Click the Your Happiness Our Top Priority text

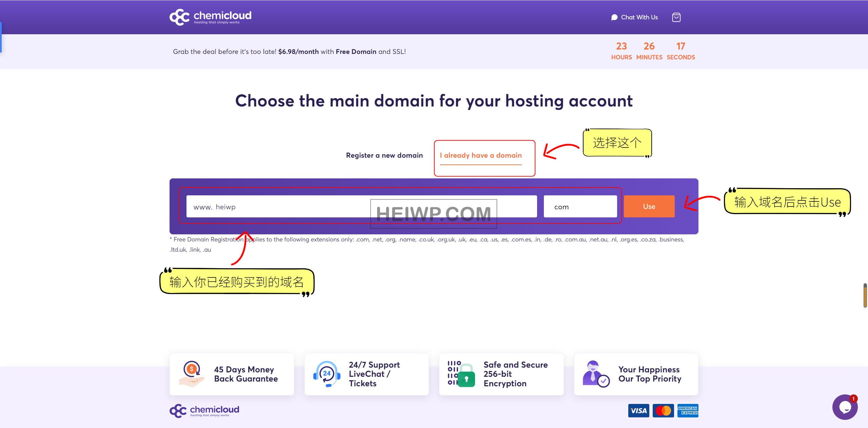[650, 374]
